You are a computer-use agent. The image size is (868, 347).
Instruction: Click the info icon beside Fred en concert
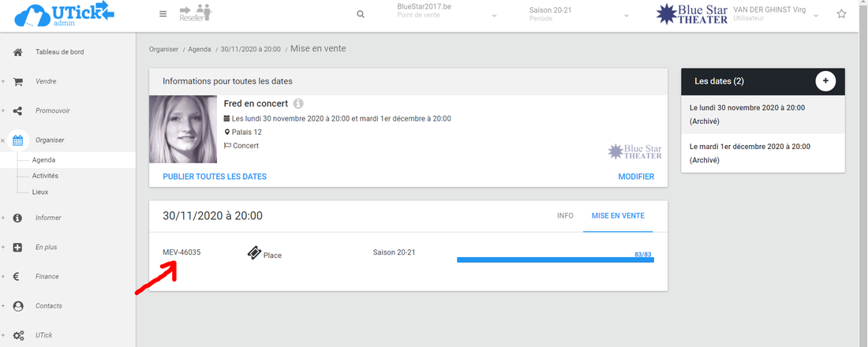pyautogui.click(x=298, y=103)
